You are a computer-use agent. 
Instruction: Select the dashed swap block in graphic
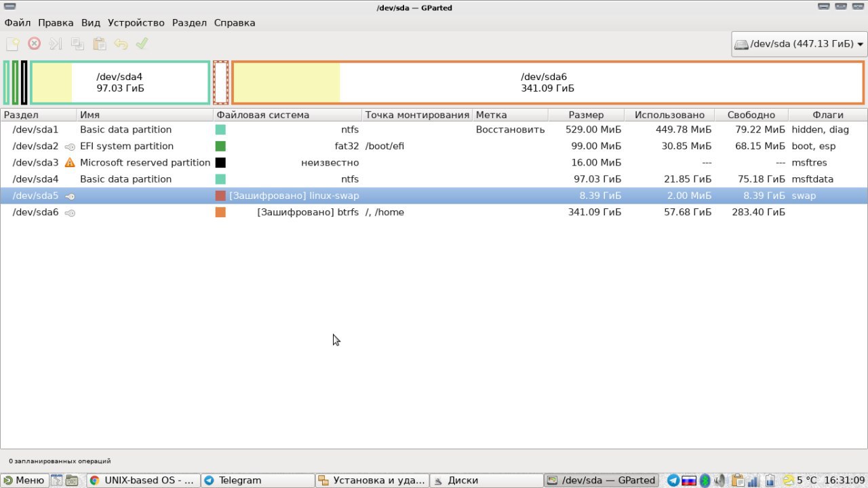[220, 83]
